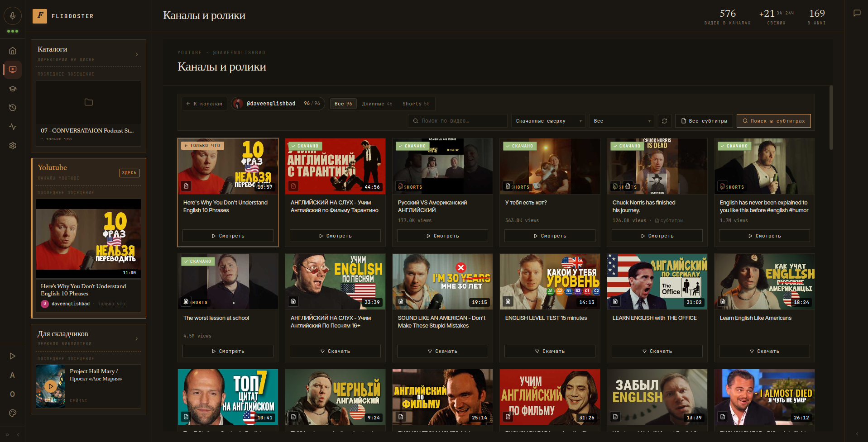The image size is (868, 442).
Task: Click the 'Здесь' badge in Yolutube panel
Action: point(129,173)
